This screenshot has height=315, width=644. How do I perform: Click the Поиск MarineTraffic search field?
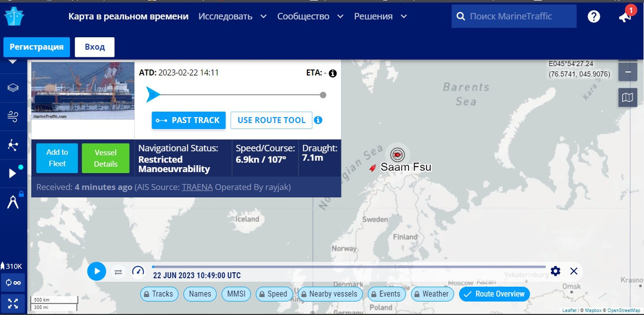coord(514,16)
